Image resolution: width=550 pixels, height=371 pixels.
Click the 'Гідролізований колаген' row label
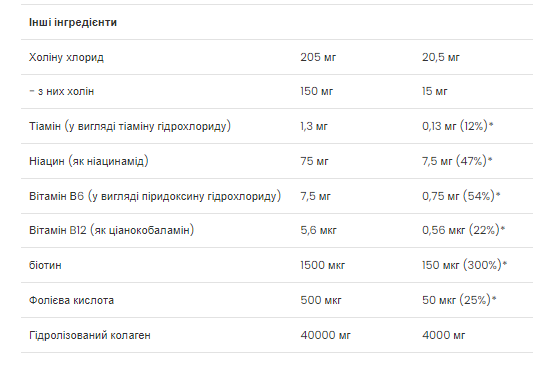pos(89,335)
